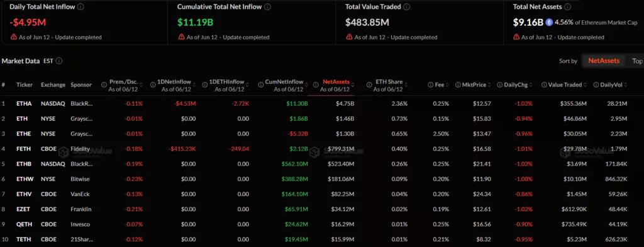The width and height of the screenshot is (644, 247).
Task: Click Fidelity sponsor cell in FETH row
Action: pyautogui.click(x=80, y=149)
